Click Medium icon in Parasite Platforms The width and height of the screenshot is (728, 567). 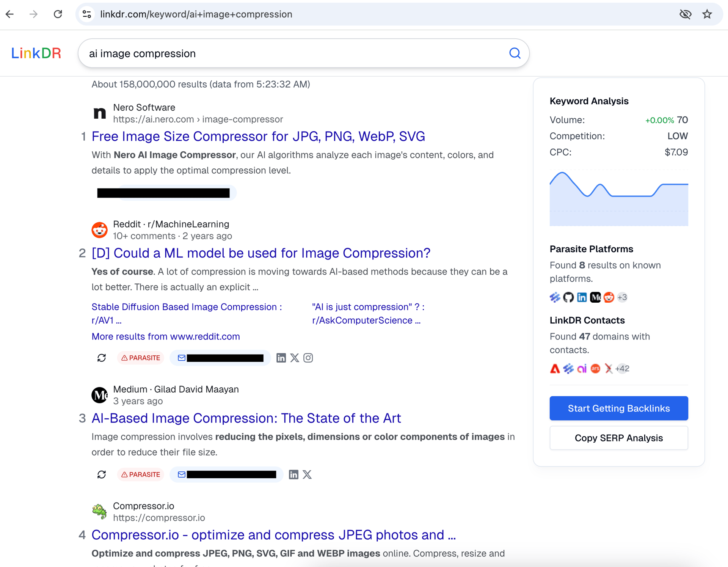(595, 297)
